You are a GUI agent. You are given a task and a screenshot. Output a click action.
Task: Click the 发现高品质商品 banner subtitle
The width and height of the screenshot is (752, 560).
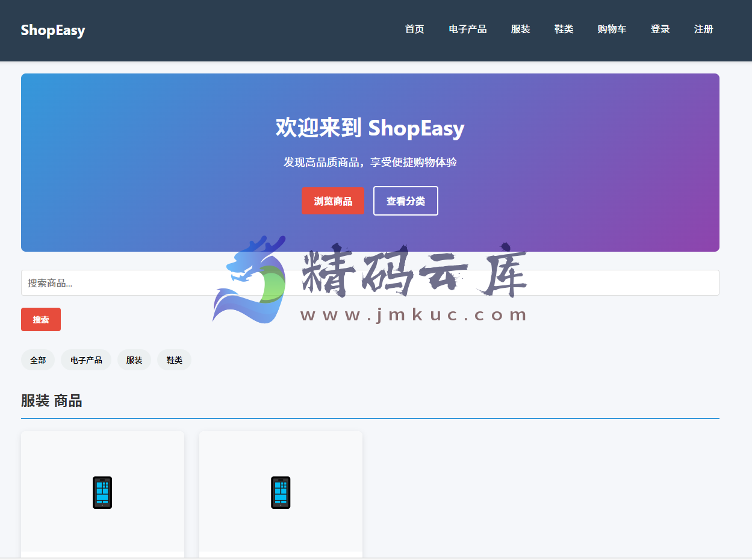(370, 163)
